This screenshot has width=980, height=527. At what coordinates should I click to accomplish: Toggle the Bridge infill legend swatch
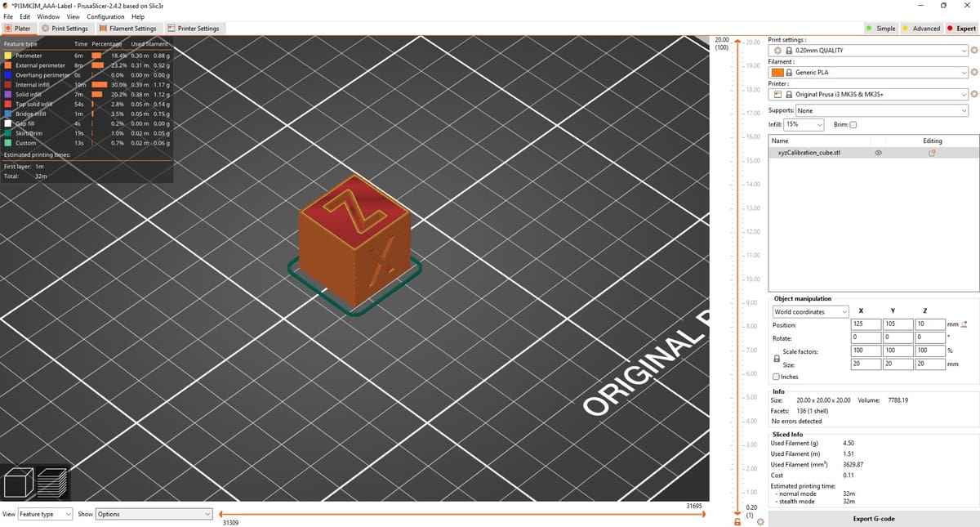8,114
